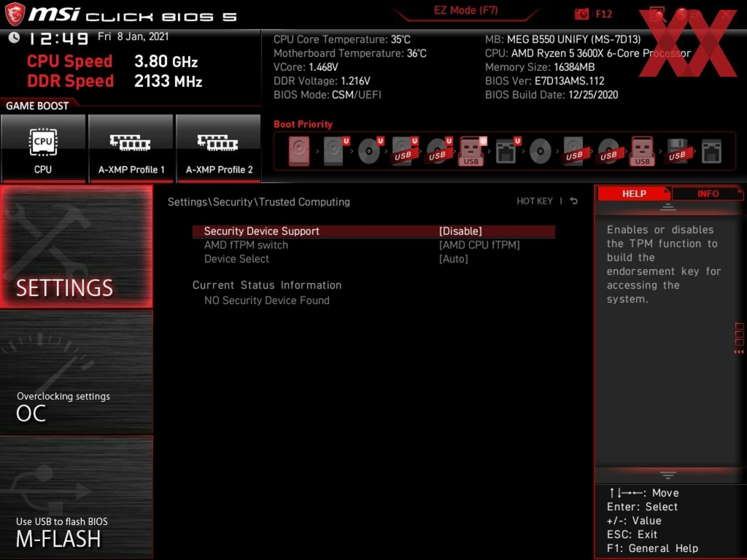747x560 pixels.
Task: Change the Security Device Support [Disable] value
Action: point(460,231)
